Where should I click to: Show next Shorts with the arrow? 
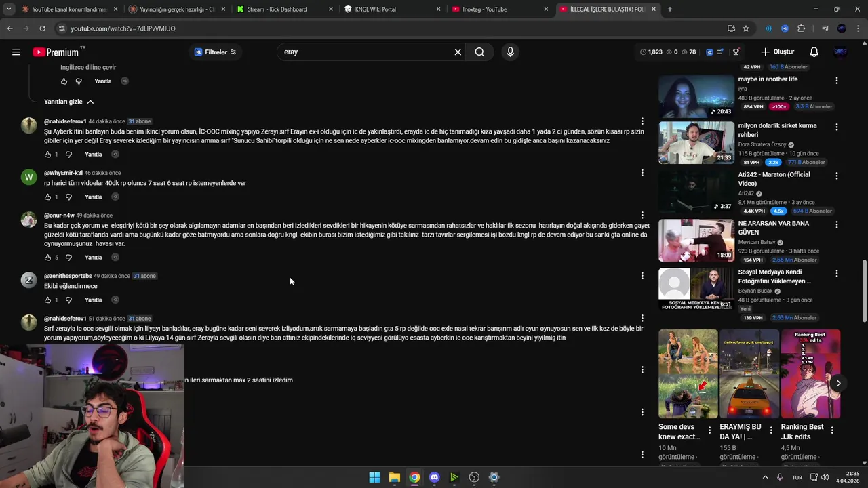coord(838,383)
